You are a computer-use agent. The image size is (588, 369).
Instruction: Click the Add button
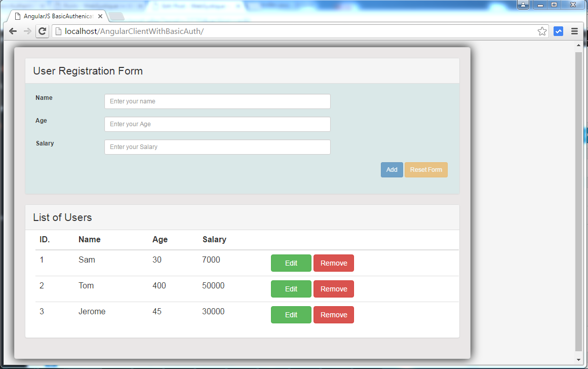coord(391,169)
